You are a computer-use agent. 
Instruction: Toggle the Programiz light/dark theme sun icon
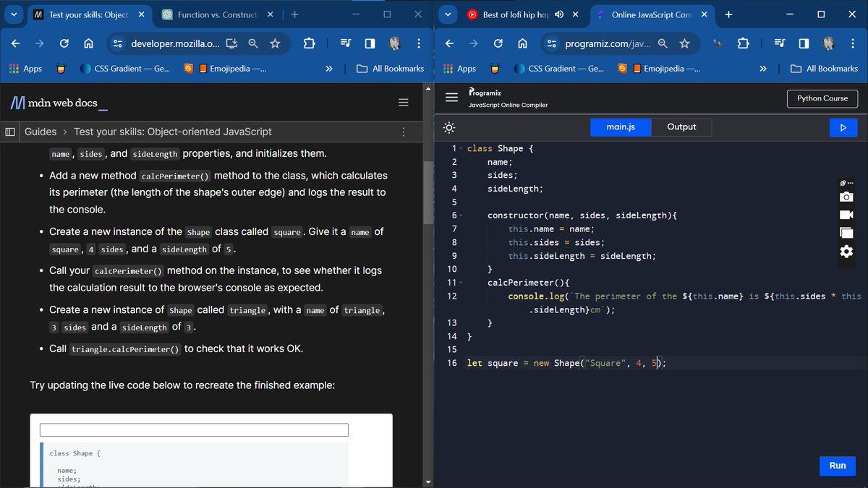[449, 128]
